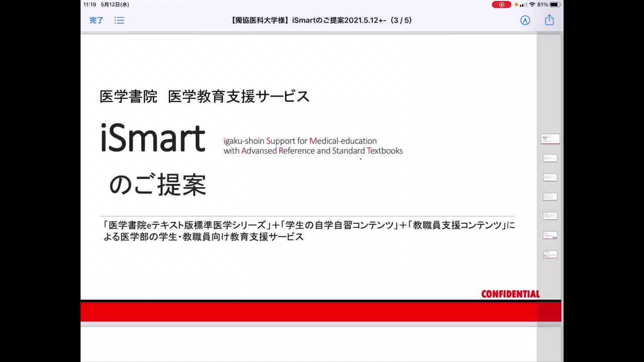Tap the よる医学部の学生・教職員向け教育支援サービス line
Viewport: 644px width, 362px height.
pos(203,237)
